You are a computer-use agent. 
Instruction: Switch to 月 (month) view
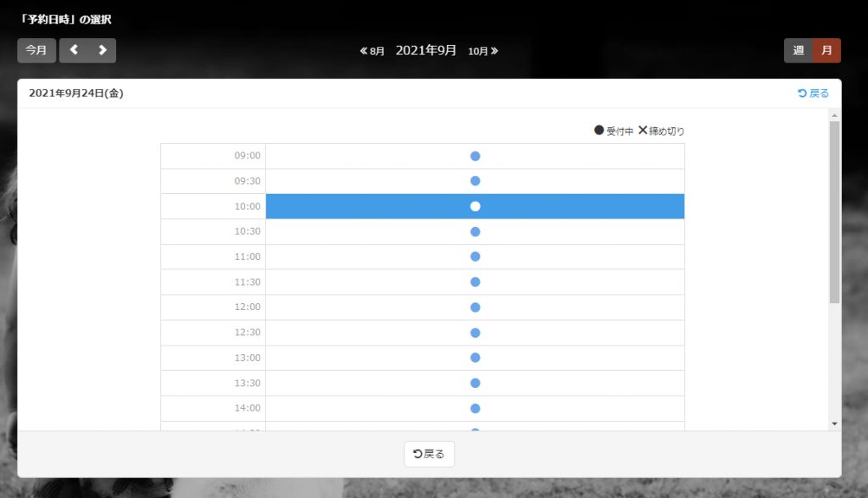click(x=826, y=51)
